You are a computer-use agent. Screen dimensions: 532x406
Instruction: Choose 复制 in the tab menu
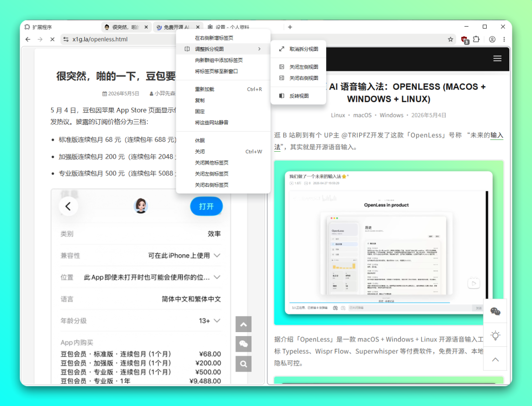(x=223, y=101)
